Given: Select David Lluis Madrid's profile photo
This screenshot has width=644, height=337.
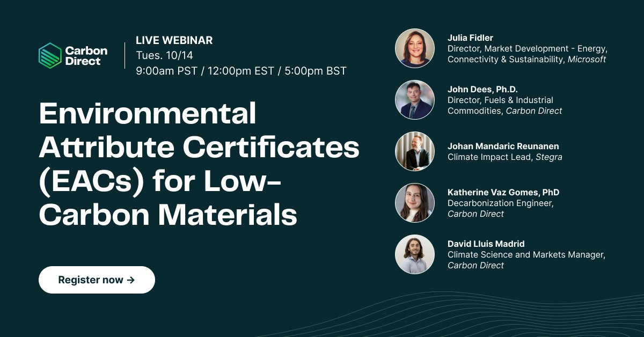Looking at the screenshot, I should 415,254.
